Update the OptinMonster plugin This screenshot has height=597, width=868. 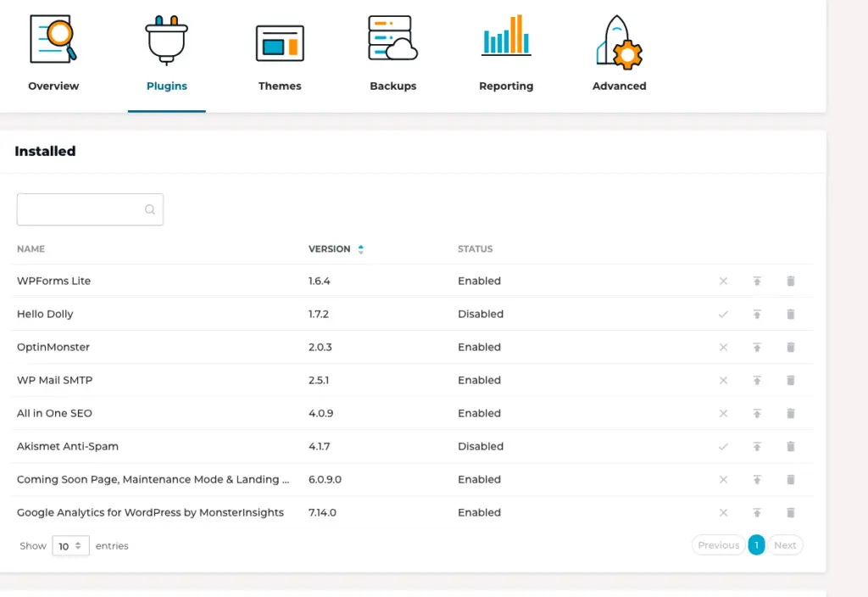click(757, 347)
